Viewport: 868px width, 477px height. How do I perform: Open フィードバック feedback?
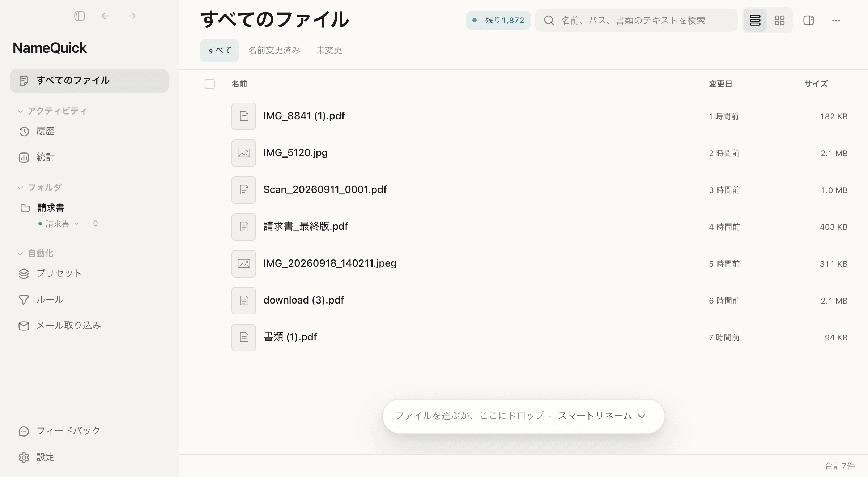click(89, 431)
